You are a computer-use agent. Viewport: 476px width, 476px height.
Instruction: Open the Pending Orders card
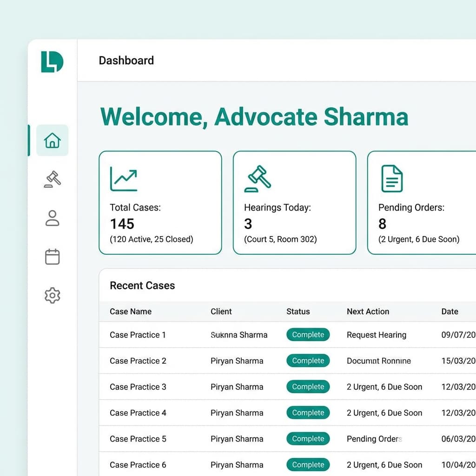(x=422, y=202)
